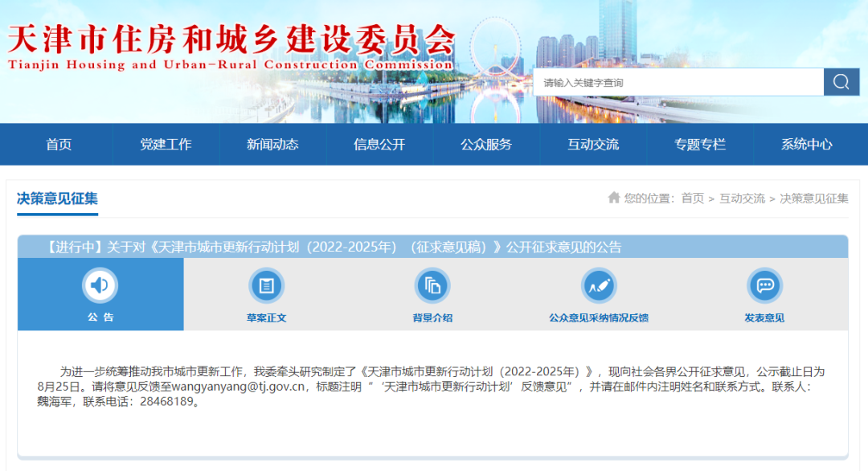Image resolution: width=868 pixels, height=471 pixels.
Task: Switch to 公众意见采纳情况反馈 tab label
Action: [x=599, y=317]
